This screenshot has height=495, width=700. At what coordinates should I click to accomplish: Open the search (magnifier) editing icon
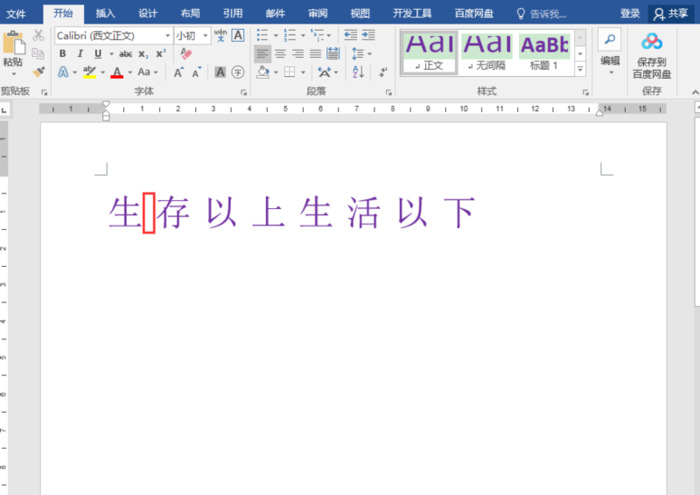click(609, 39)
